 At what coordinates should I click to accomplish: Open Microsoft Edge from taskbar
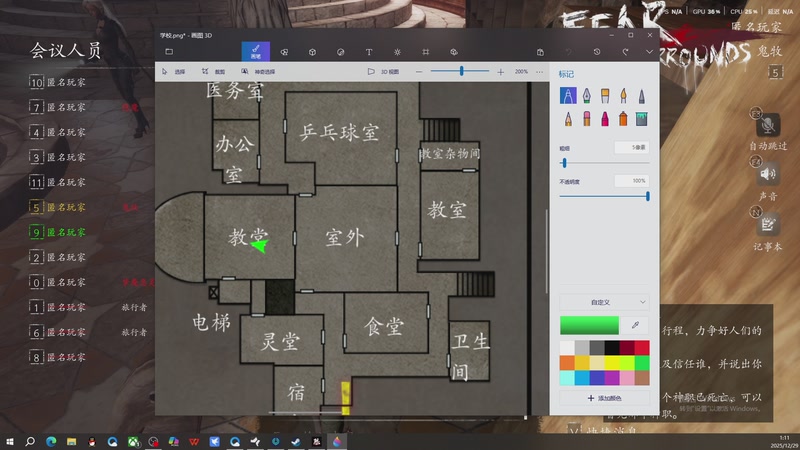click(x=51, y=441)
